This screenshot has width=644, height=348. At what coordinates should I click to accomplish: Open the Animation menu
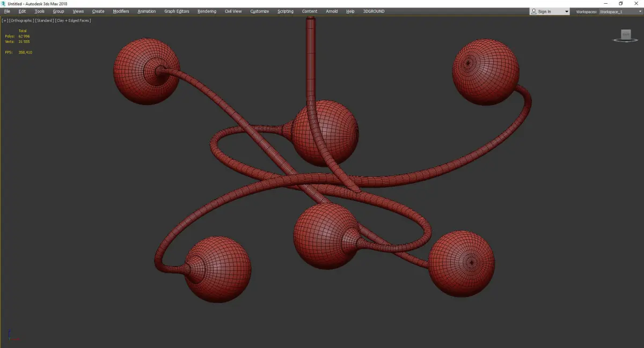147,11
